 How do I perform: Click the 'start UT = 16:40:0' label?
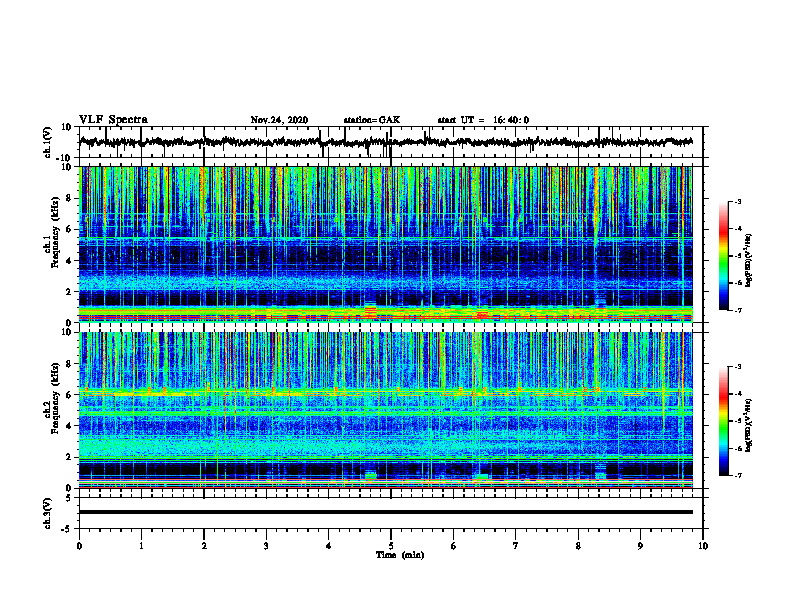click(x=483, y=120)
